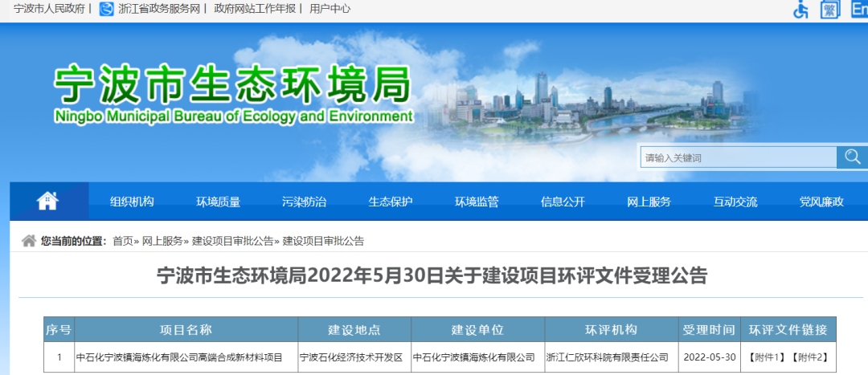
Task: Click the magnifier search button
Action: pyautogui.click(x=852, y=157)
